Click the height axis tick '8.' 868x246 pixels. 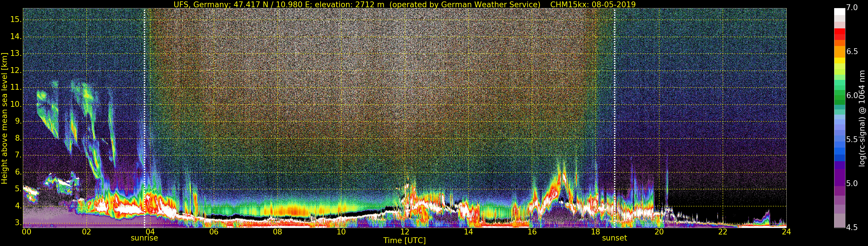18,139
